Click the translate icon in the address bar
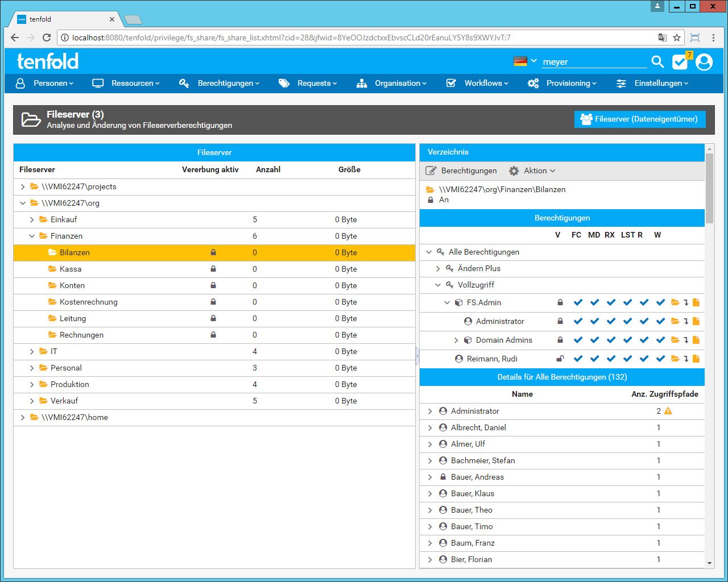This screenshot has width=728, height=582. pos(662,38)
